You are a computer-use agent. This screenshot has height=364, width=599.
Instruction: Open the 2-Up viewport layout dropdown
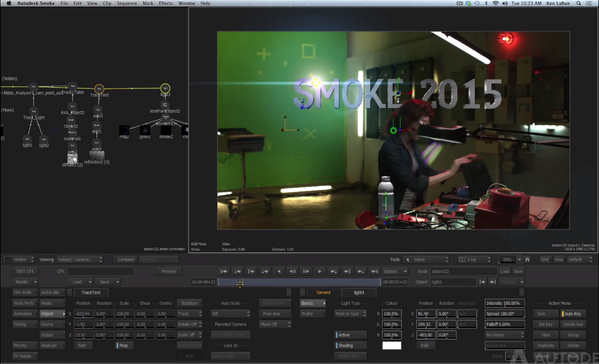tap(474, 259)
